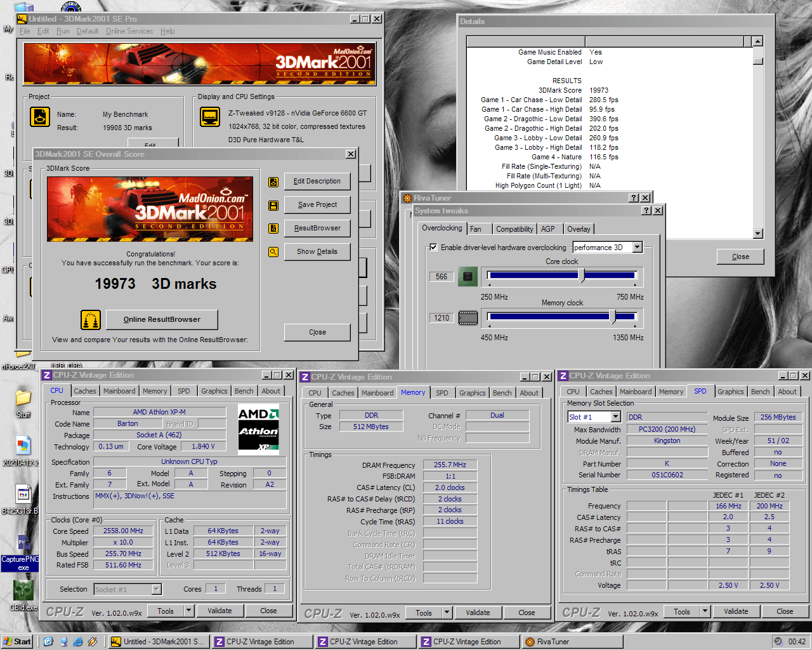Viewport: 812px width, 650px height.
Task: Click the Display and CPU Settings monitor icon
Action: (x=210, y=117)
